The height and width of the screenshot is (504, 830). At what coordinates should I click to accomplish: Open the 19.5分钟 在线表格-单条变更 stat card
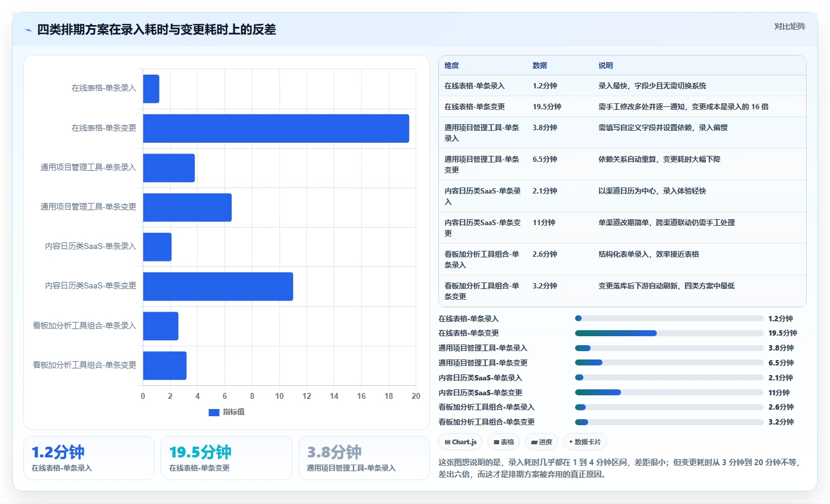tap(226, 458)
